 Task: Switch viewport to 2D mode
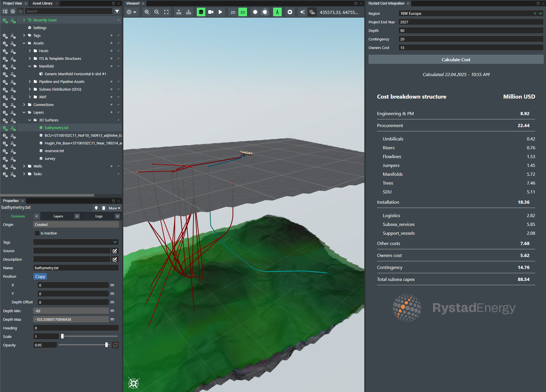233,12
